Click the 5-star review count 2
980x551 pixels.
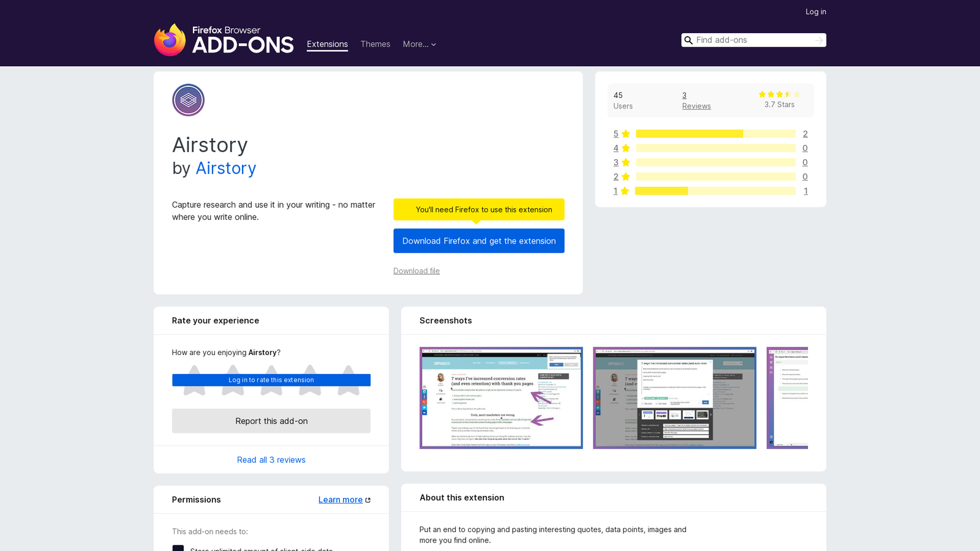coord(805,134)
